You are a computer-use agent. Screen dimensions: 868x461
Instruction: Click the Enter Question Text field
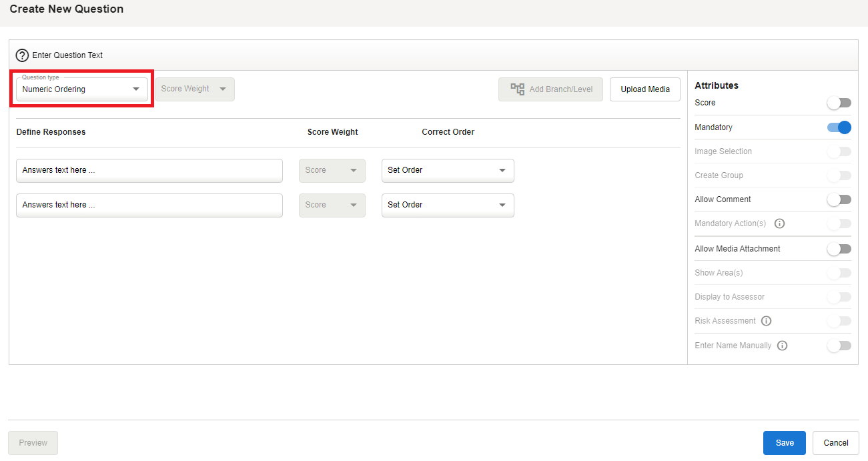click(x=267, y=55)
